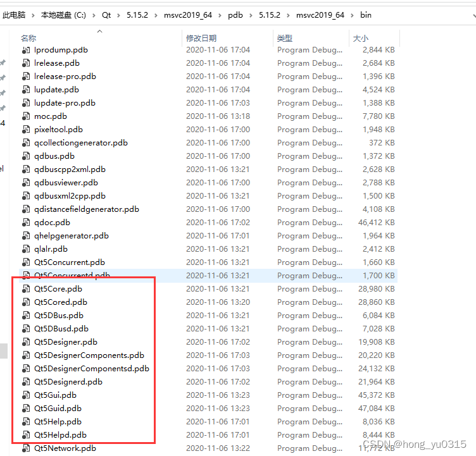The height and width of the screenshot is (456, 476).
Task: Click the 47,084 KB size of Qt5Guid.pdb
Action: [377, 409]
